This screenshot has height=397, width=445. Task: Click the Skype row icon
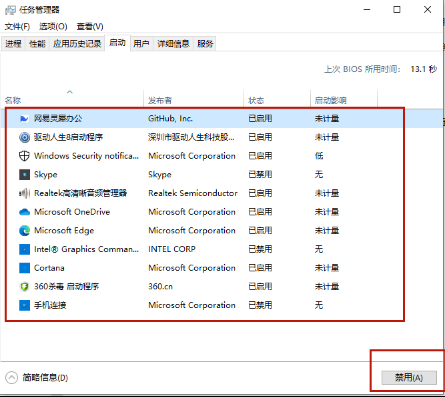point(24,174)
